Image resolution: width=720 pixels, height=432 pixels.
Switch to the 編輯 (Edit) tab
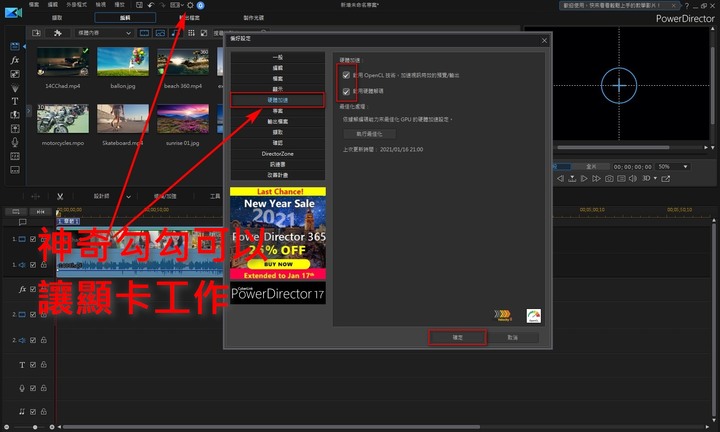tap(125, 17)
